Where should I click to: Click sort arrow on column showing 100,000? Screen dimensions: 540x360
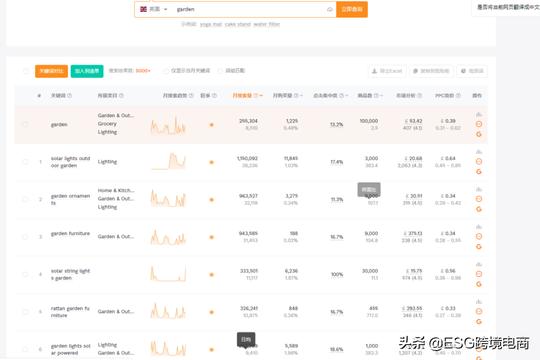tap(381, 95)
